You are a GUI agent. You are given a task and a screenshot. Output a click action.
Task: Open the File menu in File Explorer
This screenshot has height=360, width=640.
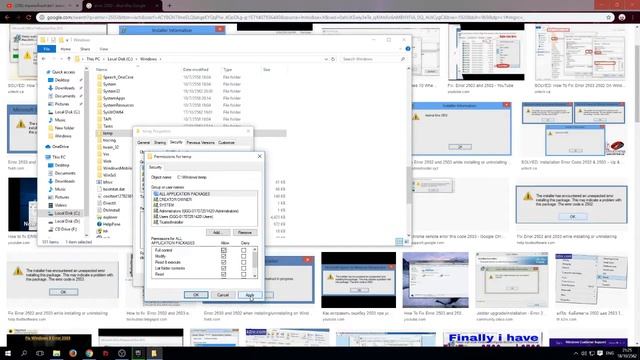pos(47,49)
